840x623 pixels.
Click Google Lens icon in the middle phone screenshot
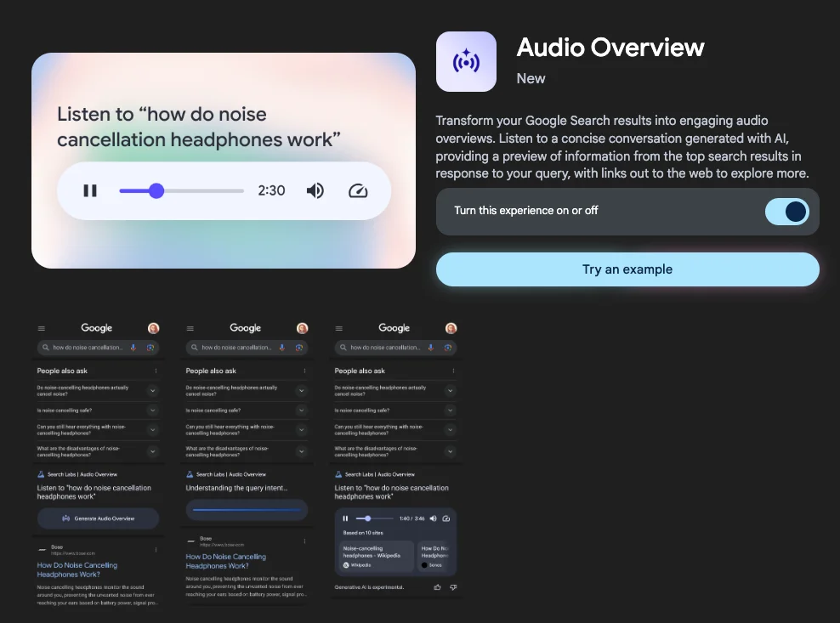299,348
